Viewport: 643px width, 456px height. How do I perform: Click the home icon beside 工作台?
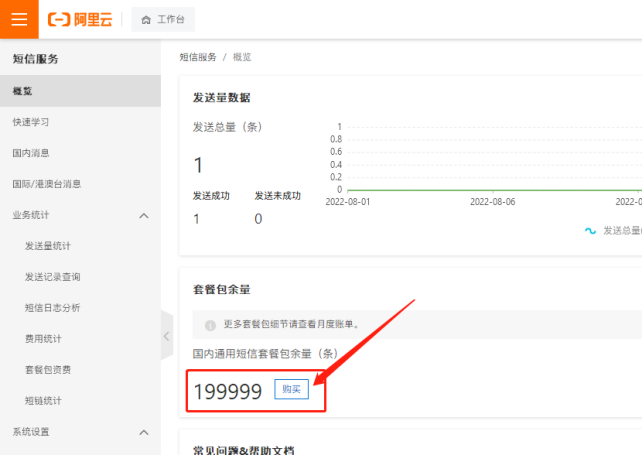click(146, 20)
